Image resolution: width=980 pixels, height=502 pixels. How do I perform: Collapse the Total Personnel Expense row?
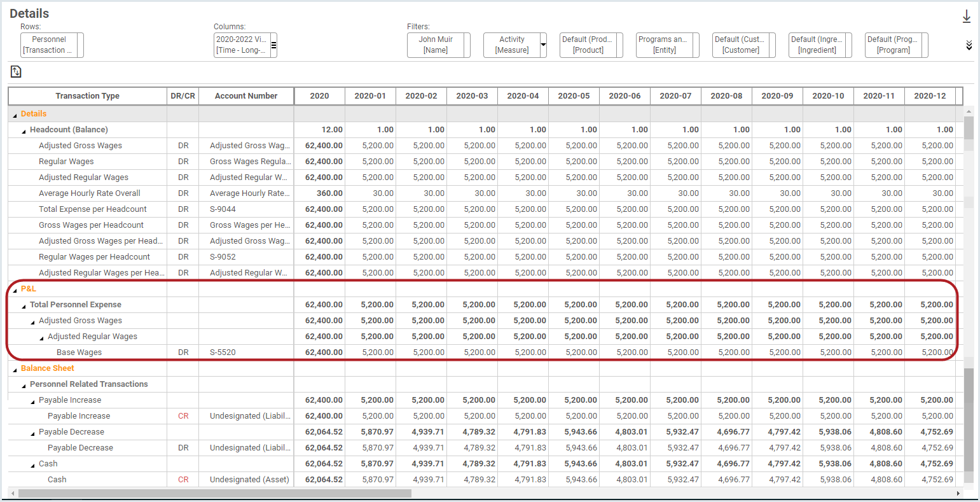pos(24,305)
